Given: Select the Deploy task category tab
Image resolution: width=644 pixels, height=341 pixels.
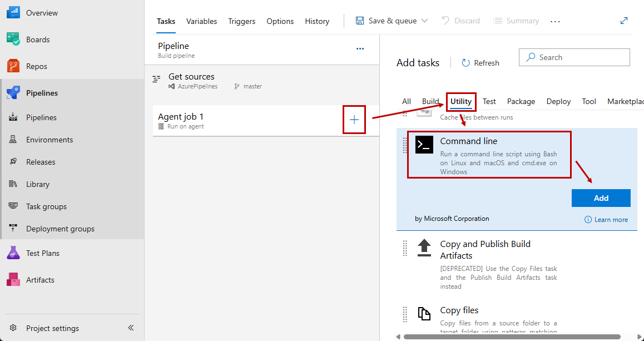Looking at the screenshot, I should 558,101.
